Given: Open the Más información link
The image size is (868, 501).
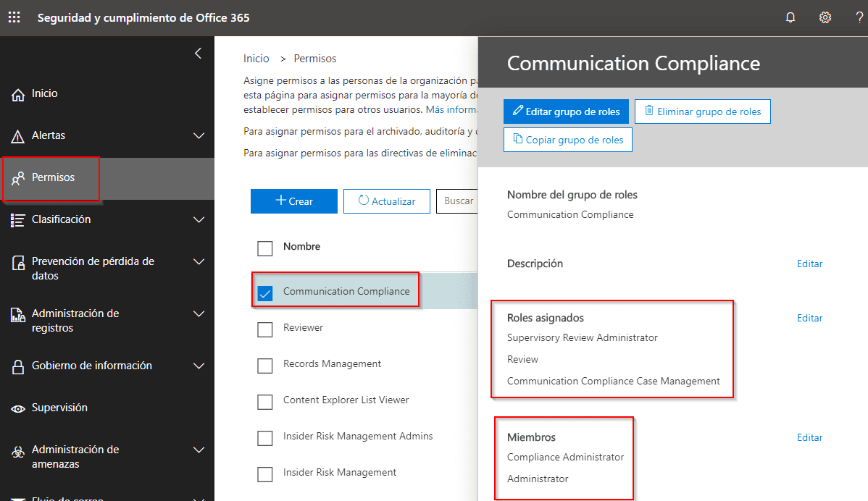Looking at the screenshot, I should (x=451, y=109).
